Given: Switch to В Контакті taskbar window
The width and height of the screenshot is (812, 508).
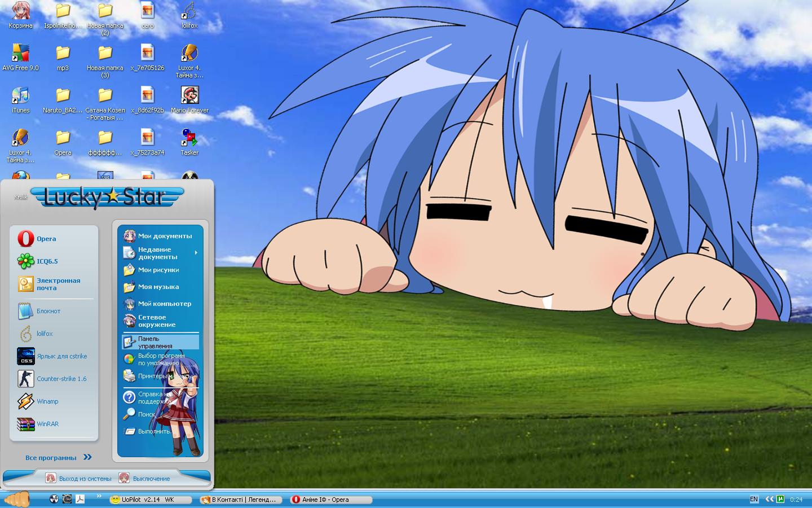Looking at the screenshot, I should (x=240, y=500).
